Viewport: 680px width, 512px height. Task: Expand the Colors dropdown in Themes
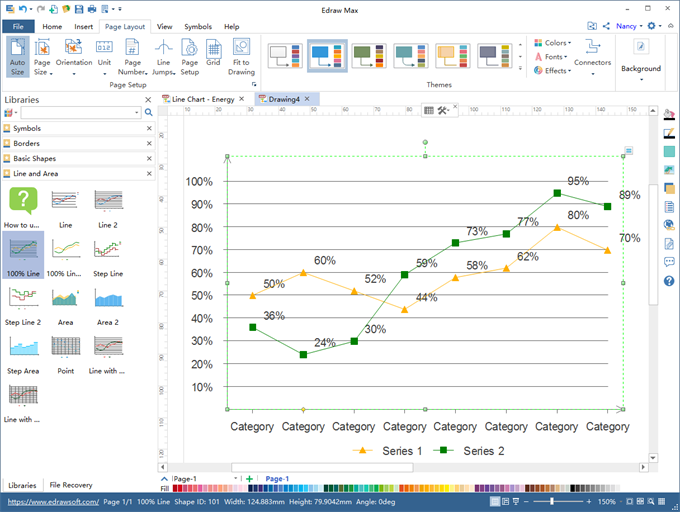pyautogui.click(x=552, y=43)
